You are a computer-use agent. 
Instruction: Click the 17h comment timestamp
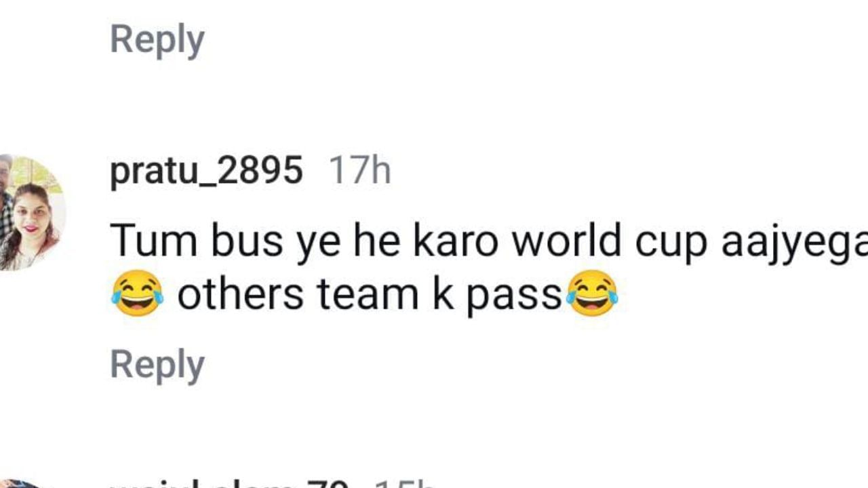(360, 170)
